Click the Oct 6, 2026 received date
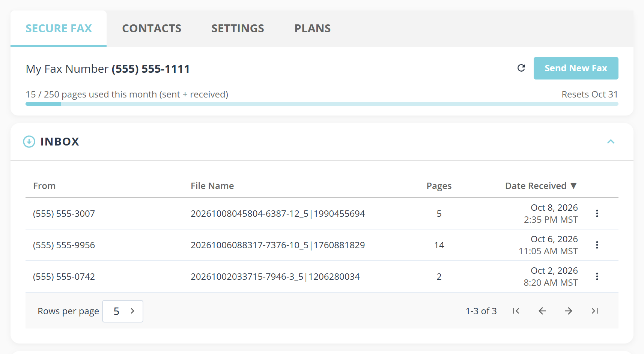This screenshot has width=644, height=354. click(554, 239)
